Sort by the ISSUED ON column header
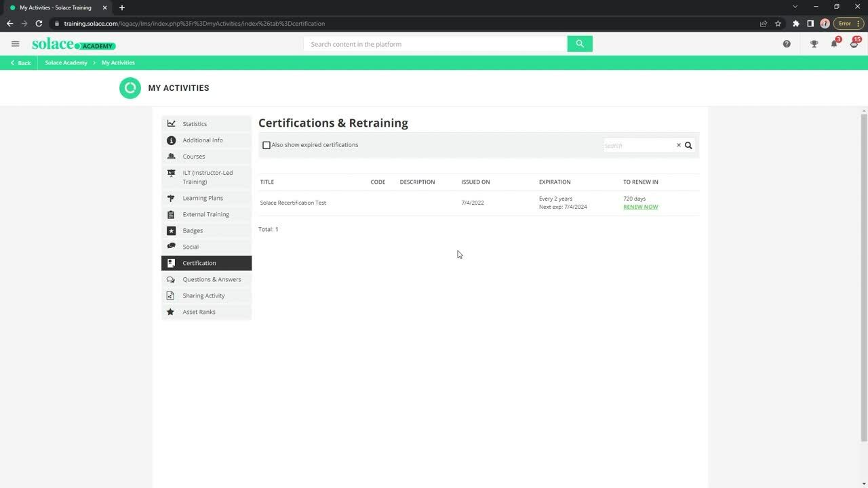The image size is (868, 488). click(x=475, y=182)
